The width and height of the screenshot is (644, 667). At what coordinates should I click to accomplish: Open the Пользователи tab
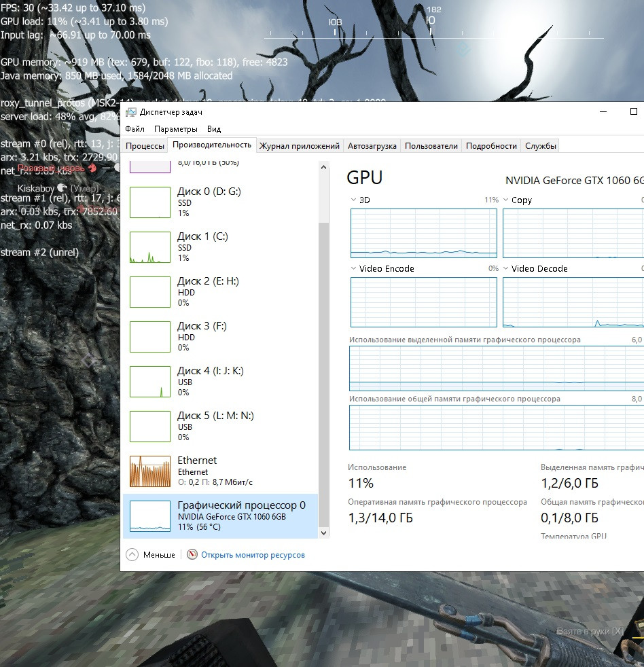(x=431, y=146)
